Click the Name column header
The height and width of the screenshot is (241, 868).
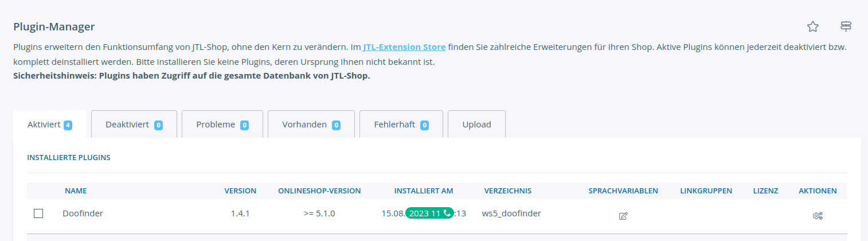[x=76, y=191]
